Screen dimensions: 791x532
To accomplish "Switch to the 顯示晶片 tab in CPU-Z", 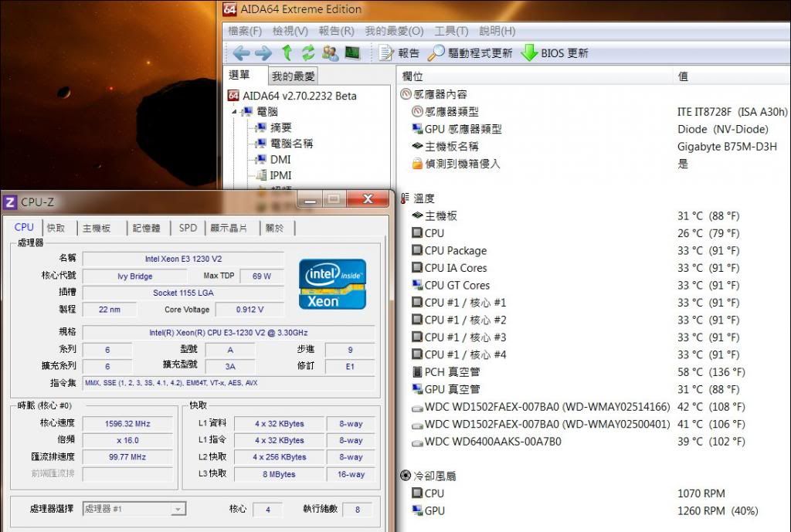I will tap(229, 228).
